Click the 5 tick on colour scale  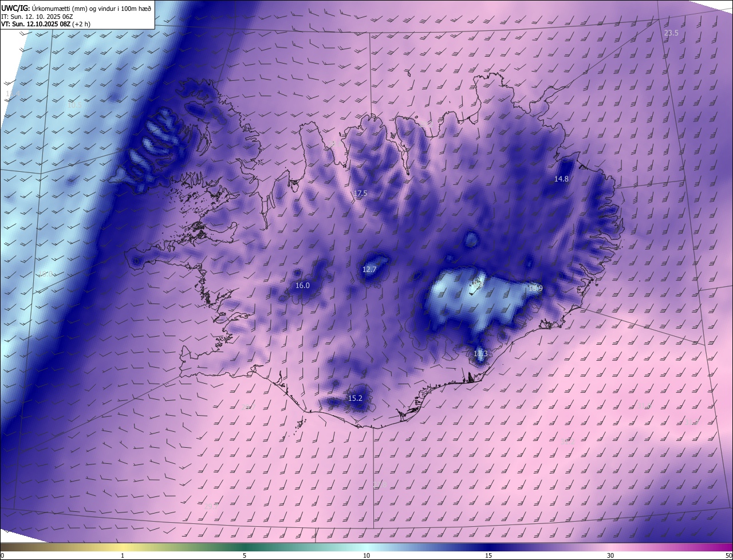coord(245,555)
